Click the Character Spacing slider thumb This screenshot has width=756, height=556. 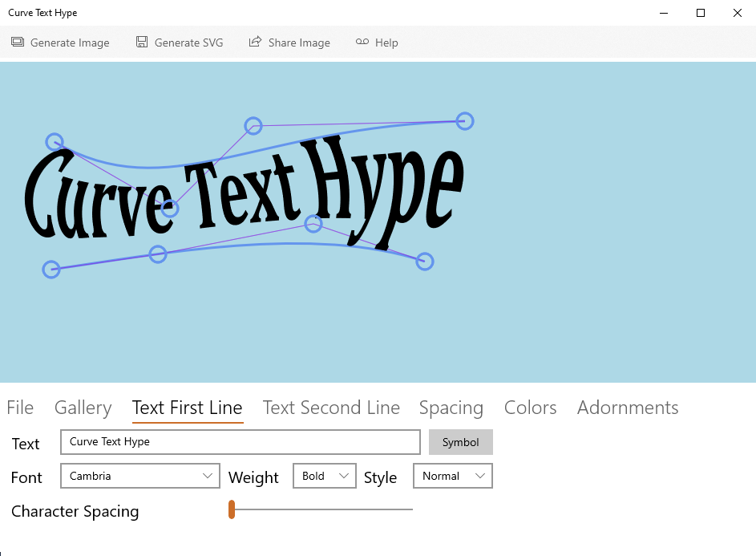click(232, 509)
